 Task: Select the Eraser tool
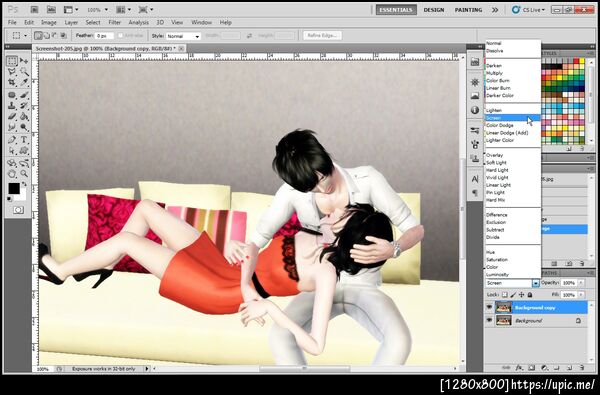pyautogui.click(x=12, y=116)
